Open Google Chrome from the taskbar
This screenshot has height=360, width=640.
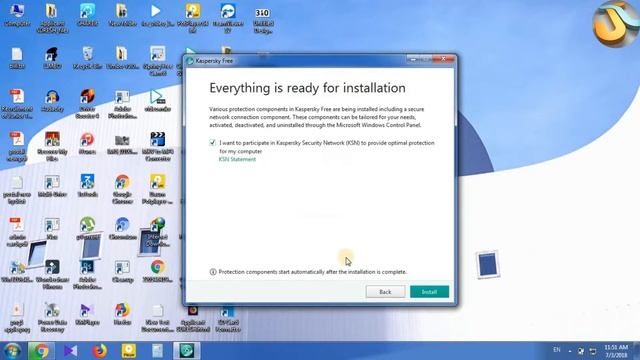point(41,351)
